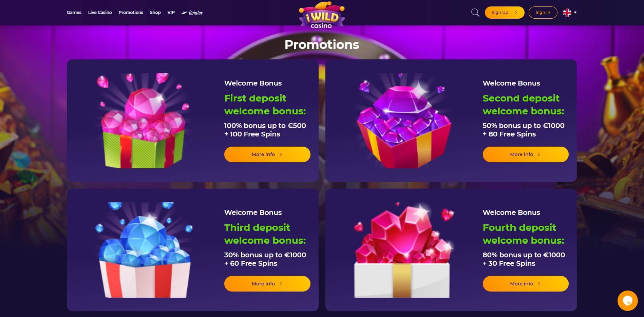
Task: Expand the language dropdown arrow
Action: click(x=575, y=13)
